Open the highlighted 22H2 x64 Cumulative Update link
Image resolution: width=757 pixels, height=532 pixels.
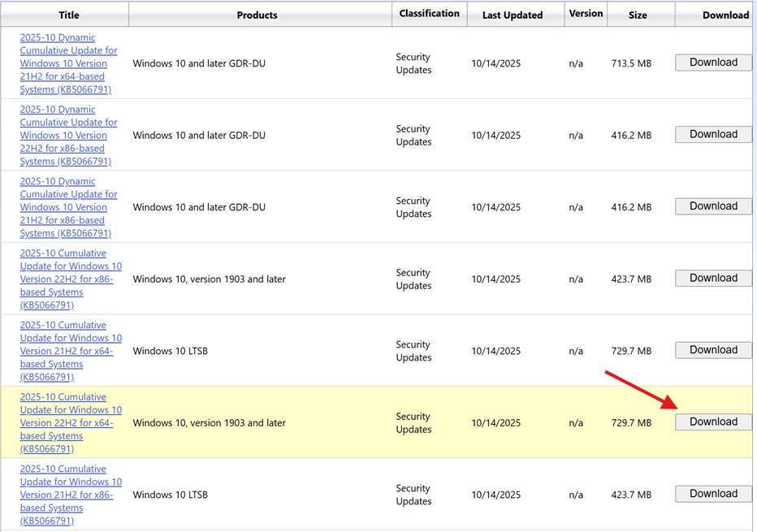pyautogui.click(x=71, y=422)
